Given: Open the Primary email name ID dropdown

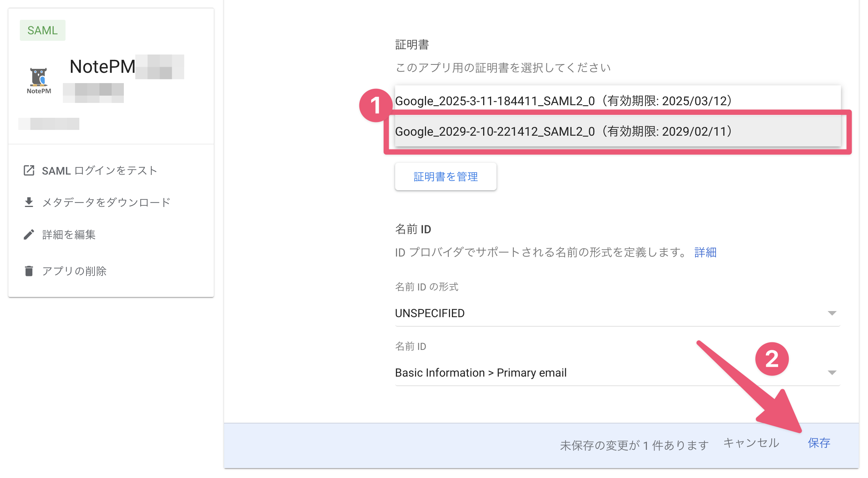Looking at the screenshot, I should coord(618,373).
